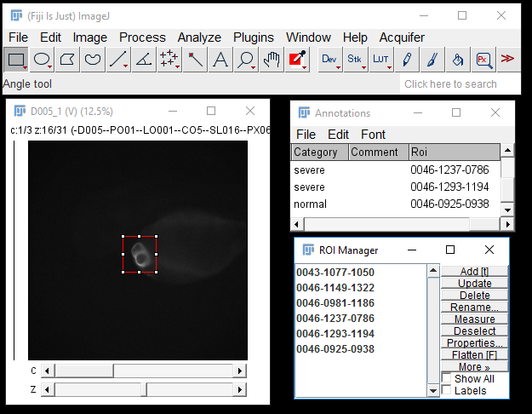Open the Window menu

pyautogui.click(x=308, y=37)
